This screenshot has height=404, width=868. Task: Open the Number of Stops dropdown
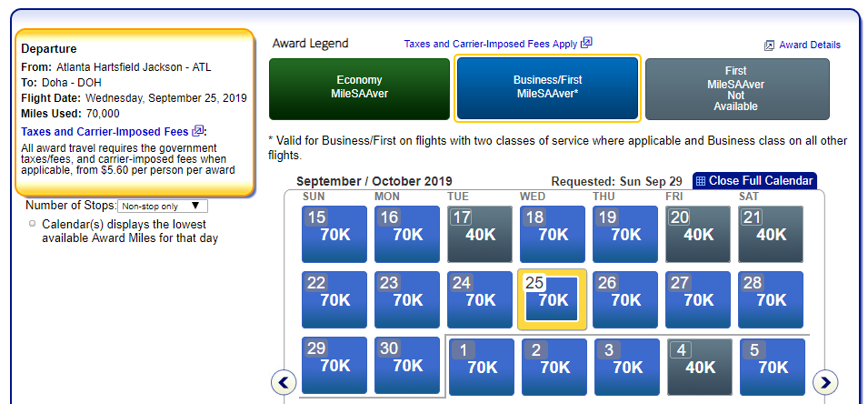click(163, 207)
